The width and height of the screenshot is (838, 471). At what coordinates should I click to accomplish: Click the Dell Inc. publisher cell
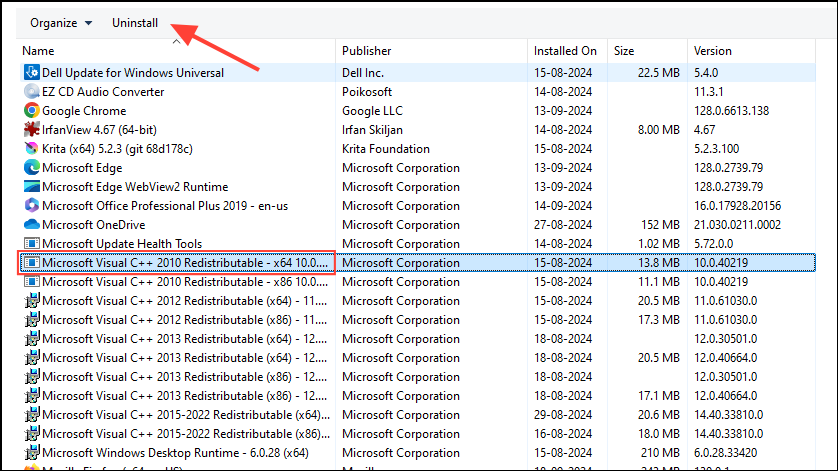point(363,73)
